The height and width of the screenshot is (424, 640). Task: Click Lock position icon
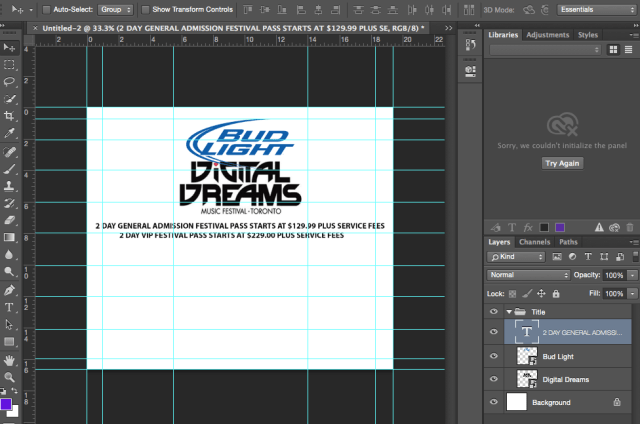pyautogui.click(x=541, y=293)
